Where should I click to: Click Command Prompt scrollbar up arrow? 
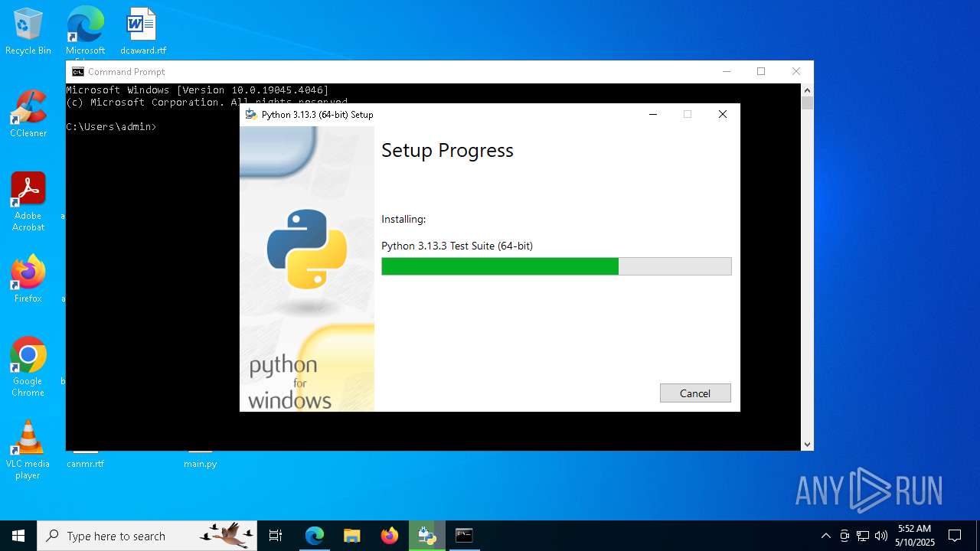807,90
